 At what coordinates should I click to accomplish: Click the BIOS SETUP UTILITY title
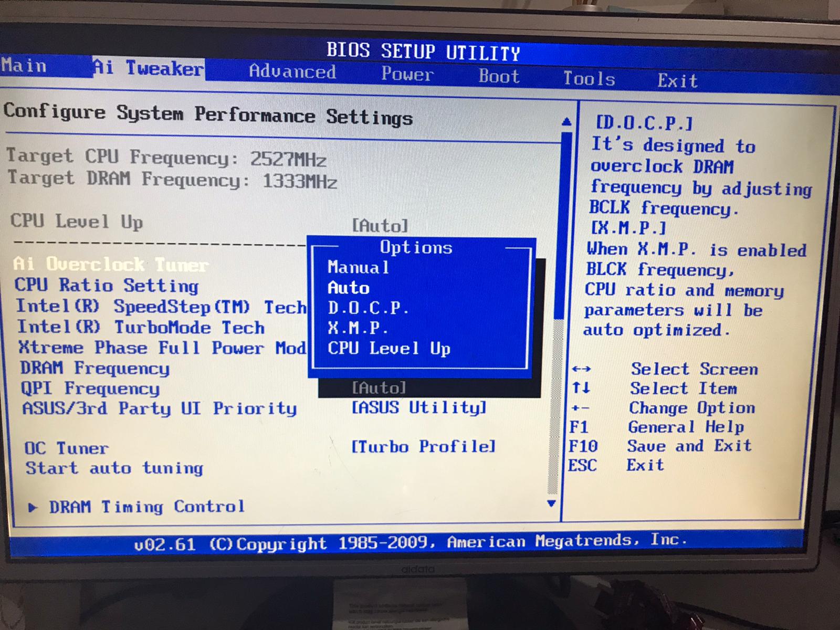coord(423,51)
